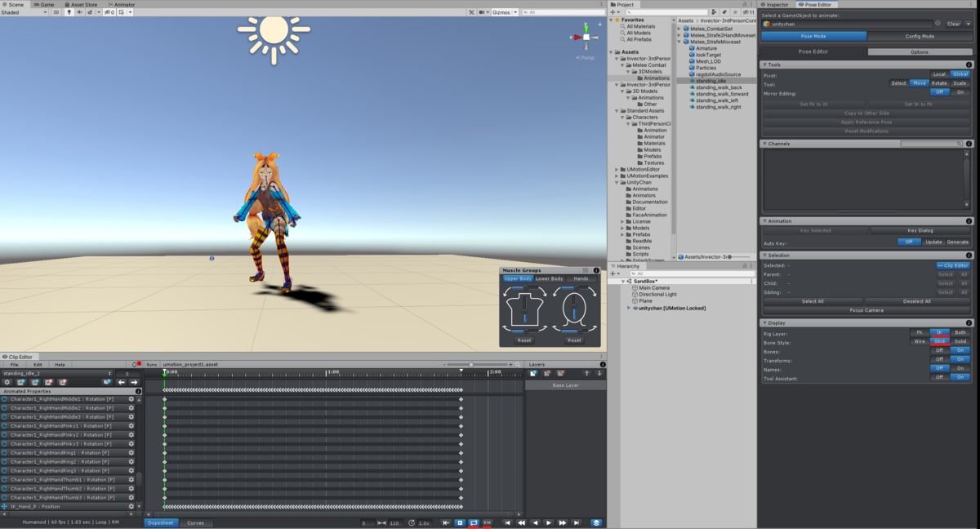Expand UMotionEditor folder

pyautogui.click(x=617, y=169)
